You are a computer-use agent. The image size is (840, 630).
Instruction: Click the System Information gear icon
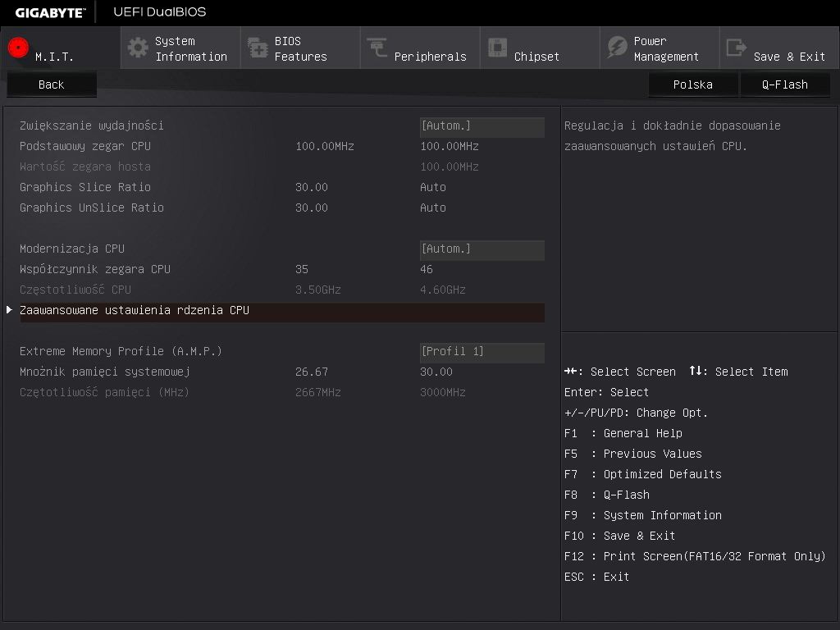tap(138, 48)
